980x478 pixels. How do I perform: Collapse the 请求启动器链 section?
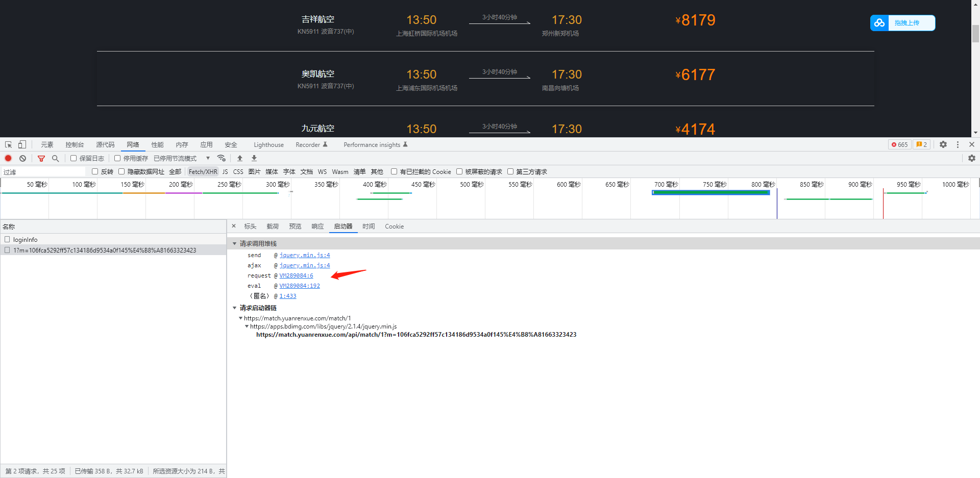(235, 308)
